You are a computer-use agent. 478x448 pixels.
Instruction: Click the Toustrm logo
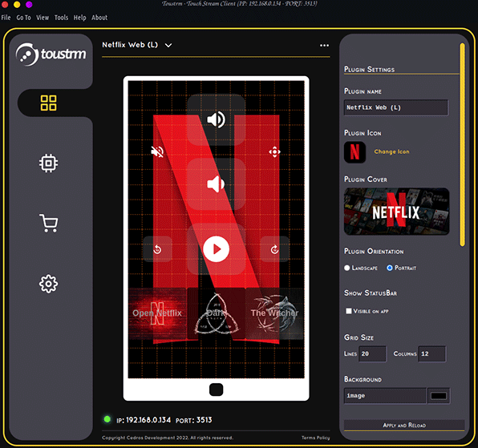pos(51,54)
